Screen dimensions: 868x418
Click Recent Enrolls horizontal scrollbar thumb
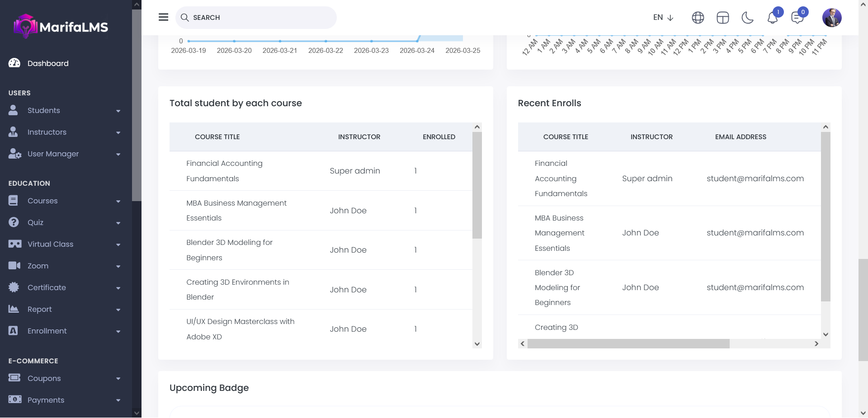click(628, 344)
